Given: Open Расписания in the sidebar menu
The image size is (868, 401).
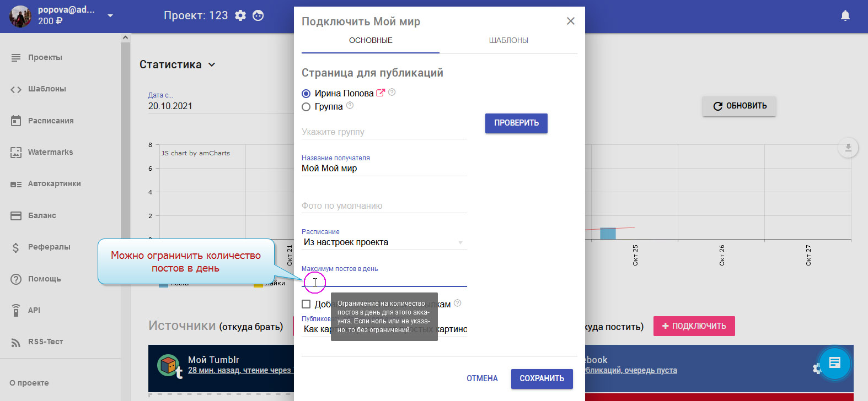Looking at the screenshot, I should coord(51,121).
